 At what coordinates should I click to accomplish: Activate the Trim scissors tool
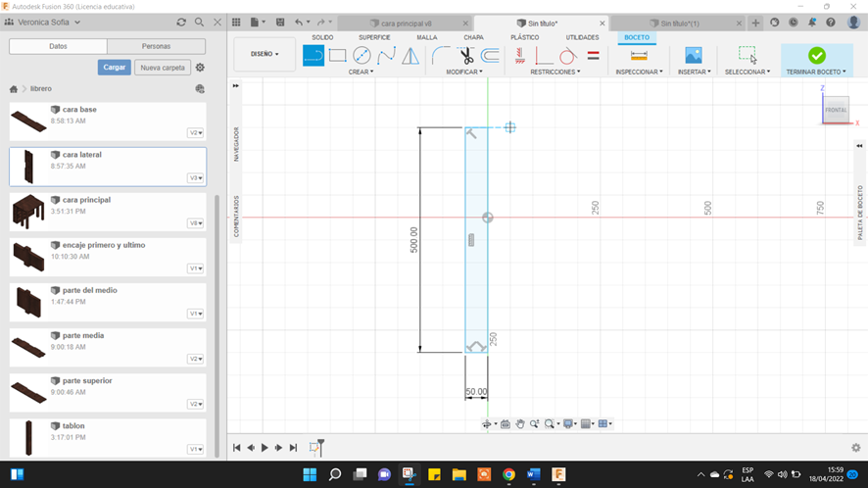click(x=466, y=56)
